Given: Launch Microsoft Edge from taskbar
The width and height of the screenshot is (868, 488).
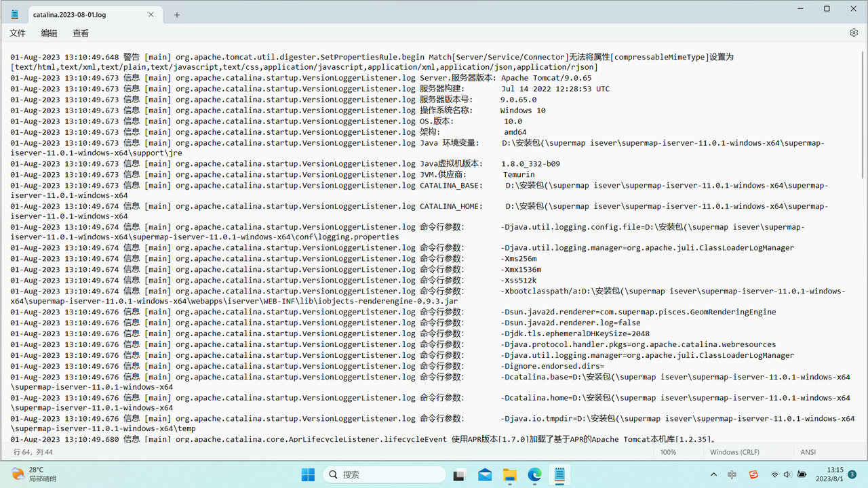Looking at the screenshot, I should pos(534,474).
